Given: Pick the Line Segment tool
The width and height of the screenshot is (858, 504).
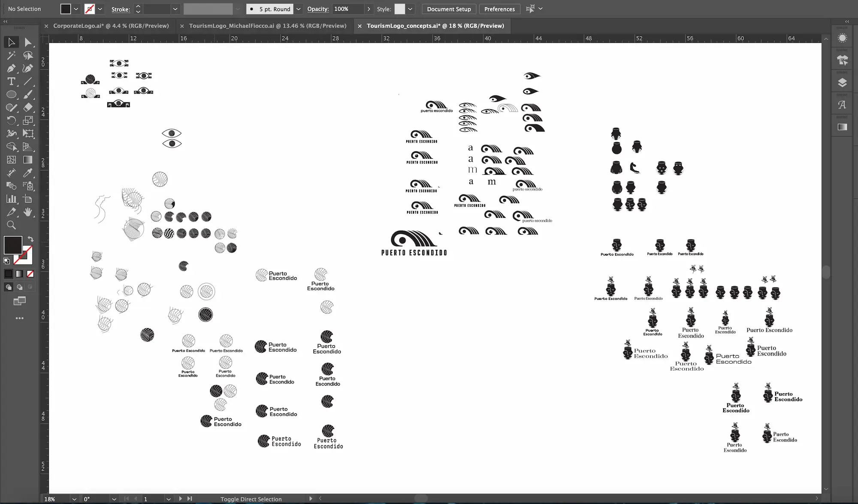Looking at the screenshot, I should [28, 81].
